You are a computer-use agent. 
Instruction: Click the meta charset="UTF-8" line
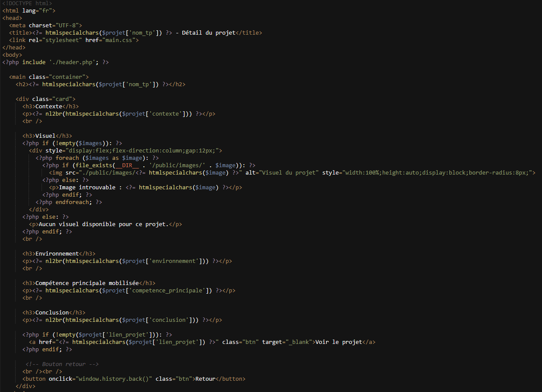(x=45, y=26)
